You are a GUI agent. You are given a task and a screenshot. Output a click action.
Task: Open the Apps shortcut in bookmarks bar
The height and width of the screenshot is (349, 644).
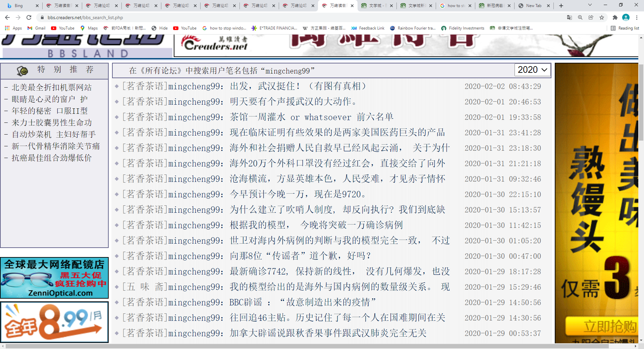click(x=13, y=28)
